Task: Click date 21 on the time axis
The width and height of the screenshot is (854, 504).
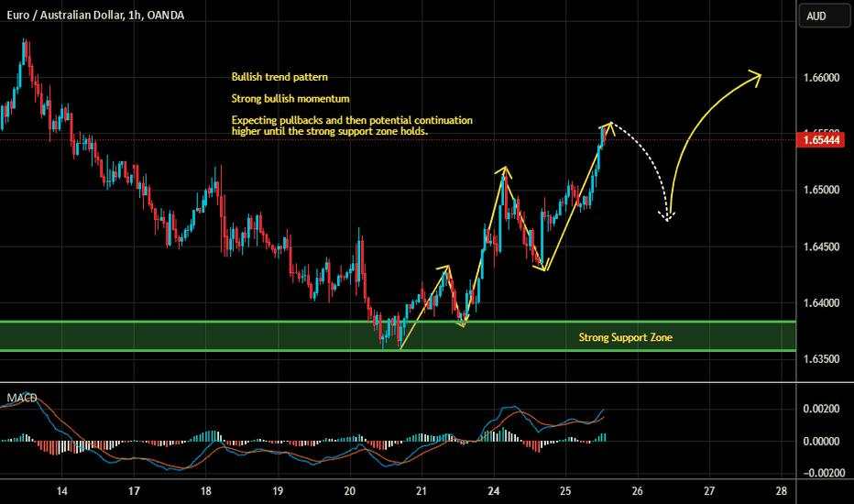Action: (422, 491)
